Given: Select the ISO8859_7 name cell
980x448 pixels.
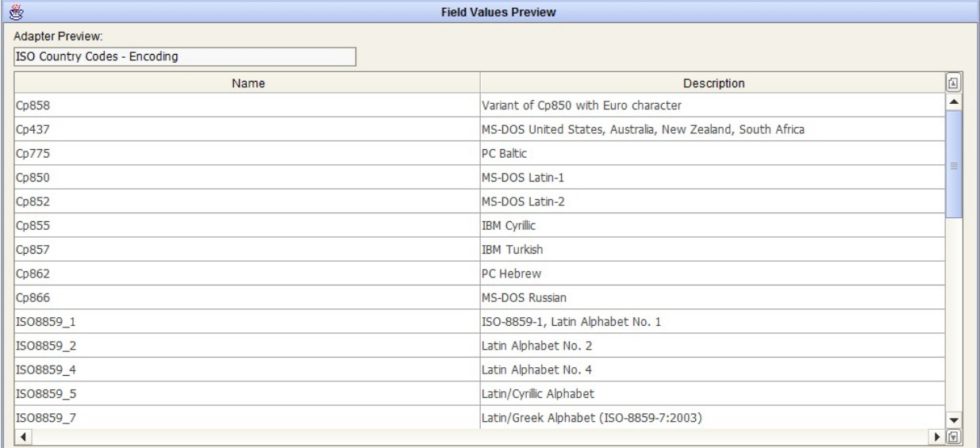Looking at the screenshot, I should tap(248, 417).
